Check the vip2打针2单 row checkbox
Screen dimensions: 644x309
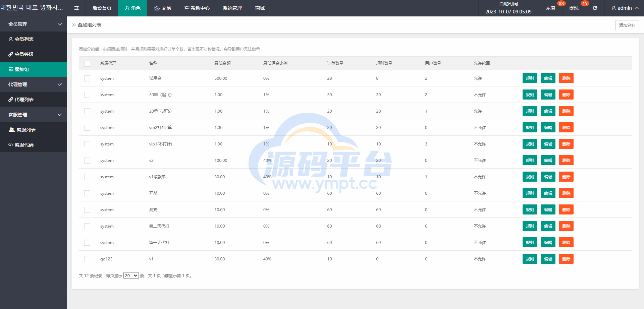pyautogui.click(x=87, y=128)
